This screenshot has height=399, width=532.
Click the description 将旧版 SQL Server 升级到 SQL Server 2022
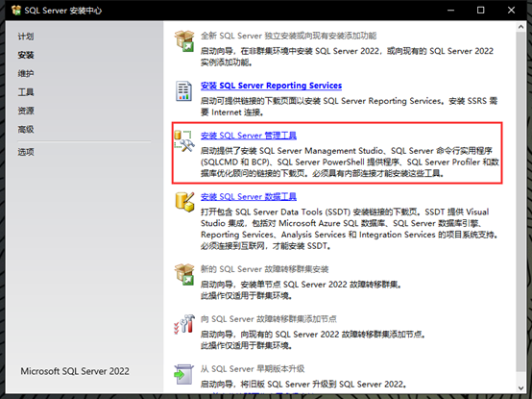303,384
